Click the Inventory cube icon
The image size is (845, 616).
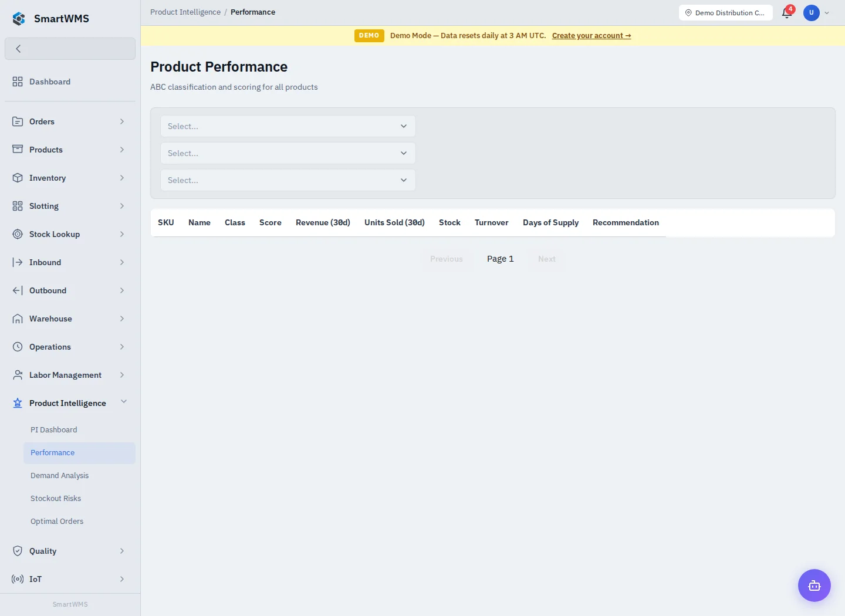click(x=18, y=178)
